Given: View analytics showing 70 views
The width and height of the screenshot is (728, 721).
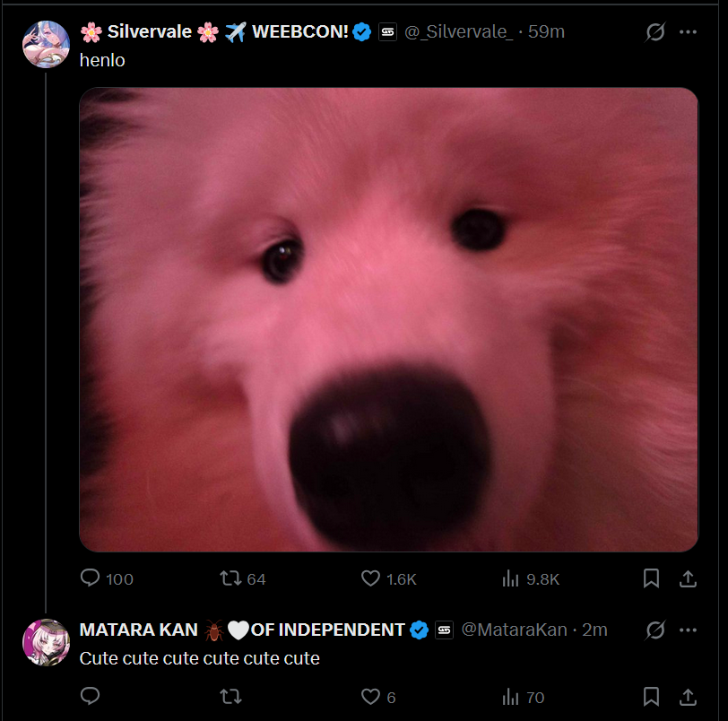Looking at the screenshot, I should pyautogui.click(x=524, y=697).
